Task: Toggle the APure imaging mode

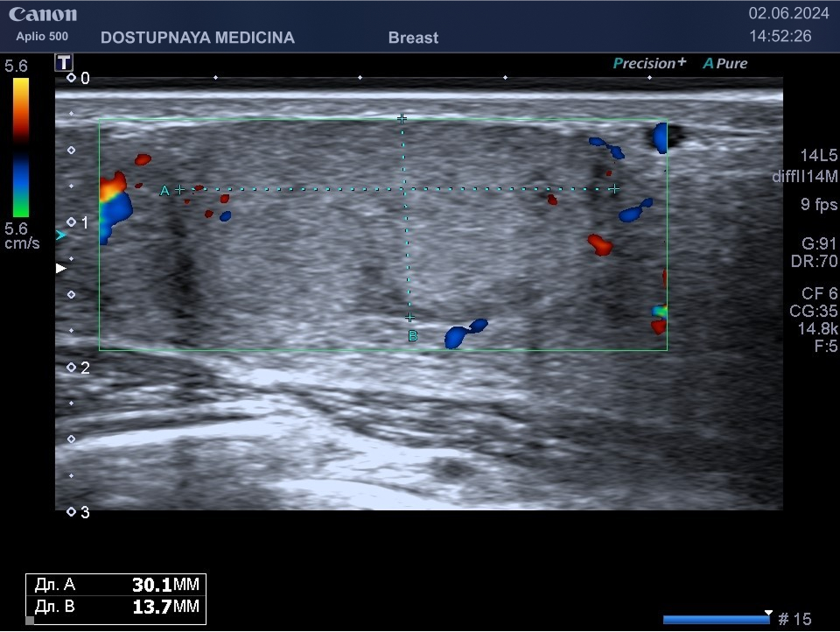Action: coord(725,63)
